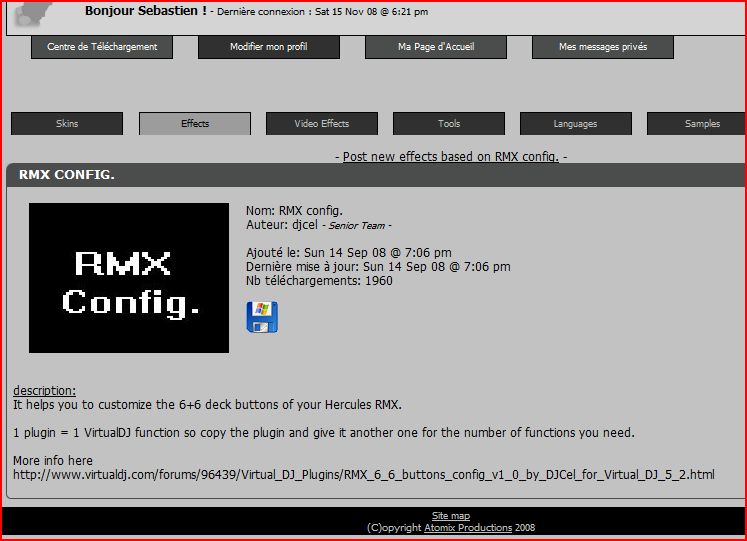This screenshot has height=541, width=747.
Task: Go to Modifier mon profil
Action: pos(269,47)
